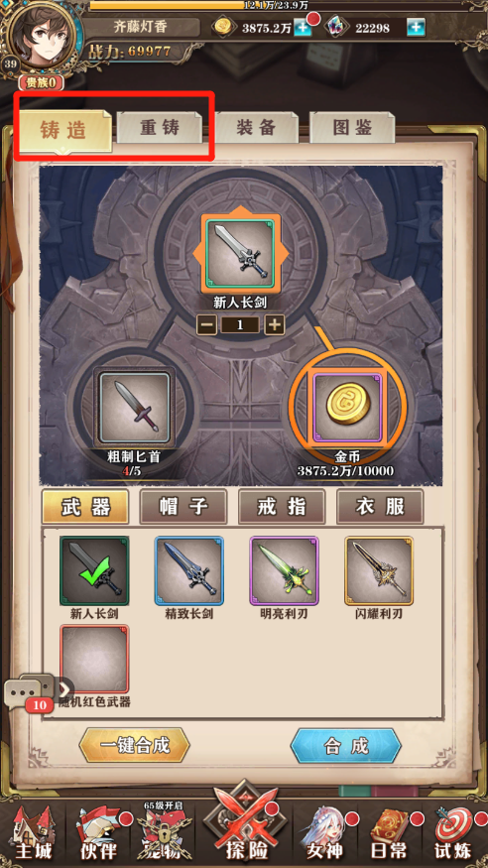Increase craft quantity with plus stepper

275,325
